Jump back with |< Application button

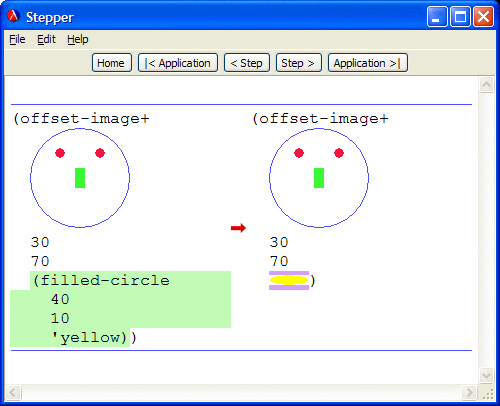pos(178,63)
